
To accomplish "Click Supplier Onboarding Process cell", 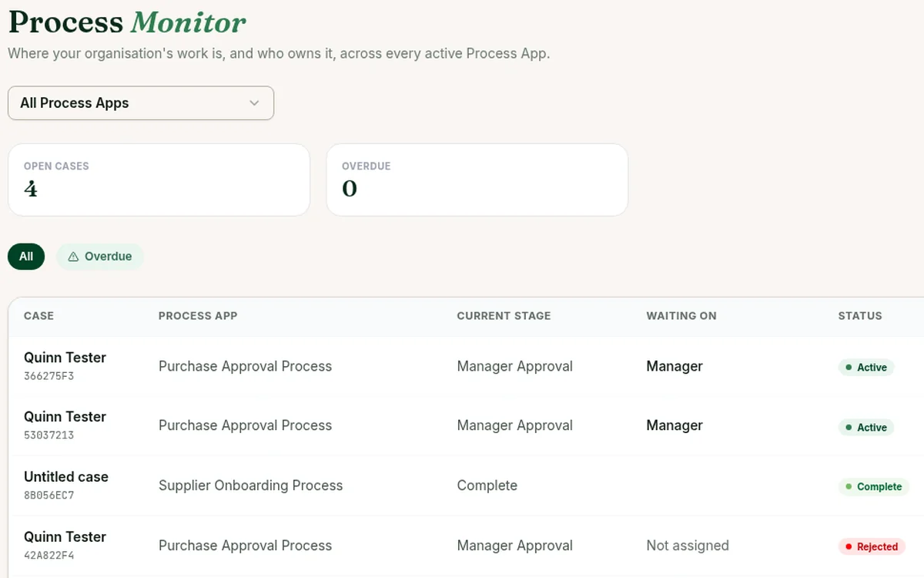I will 250,486.
